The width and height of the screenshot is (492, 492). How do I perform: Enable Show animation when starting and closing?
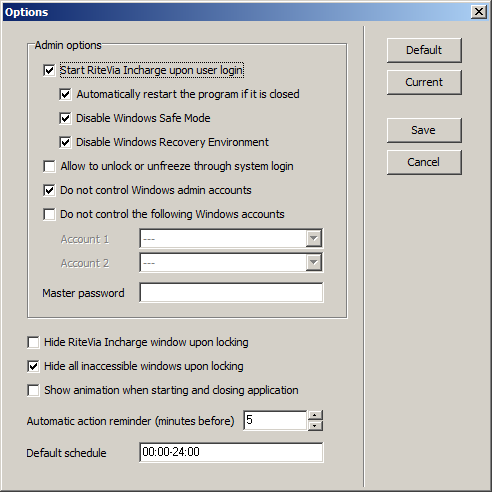tap(33, 390)
